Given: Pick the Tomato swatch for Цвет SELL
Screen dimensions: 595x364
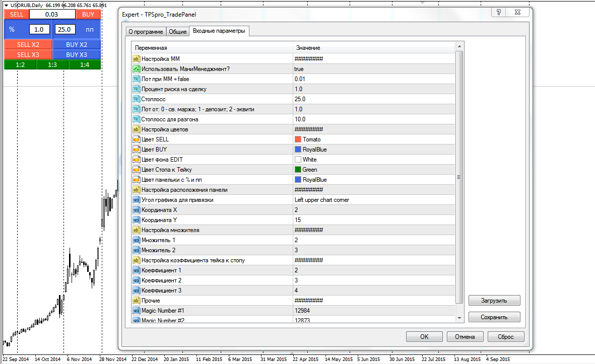Looking at the screenshot, I should click(x=298, y=139).
